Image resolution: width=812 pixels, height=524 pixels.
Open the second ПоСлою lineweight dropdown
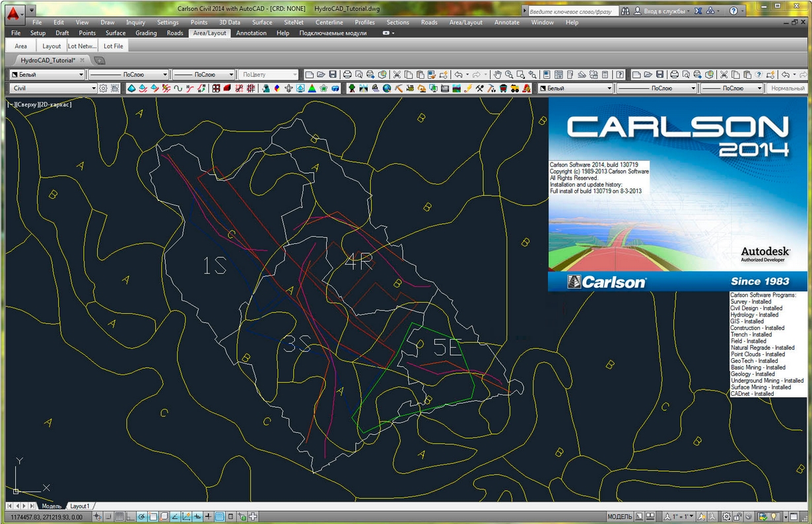click(x=203, y=75)
